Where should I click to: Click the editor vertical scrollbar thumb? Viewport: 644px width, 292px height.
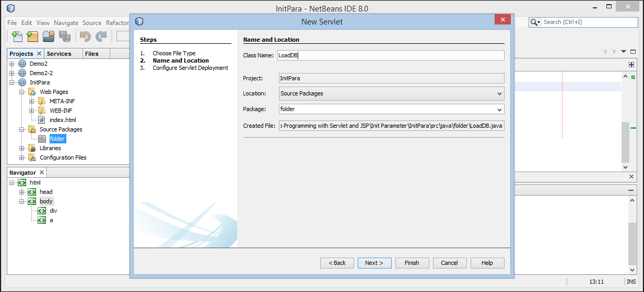coord(625,141)
